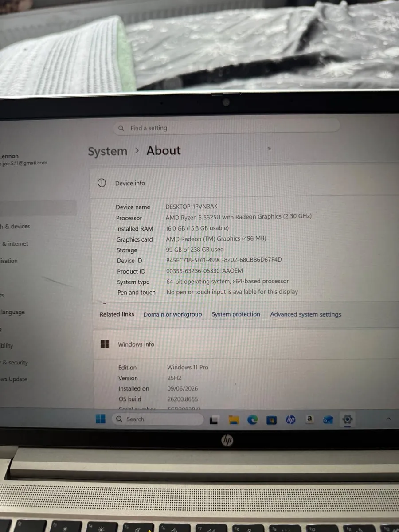The height and width of the screenshot is (532, 399).
Task: Click the Device ID value
Action: coord(224,260)
